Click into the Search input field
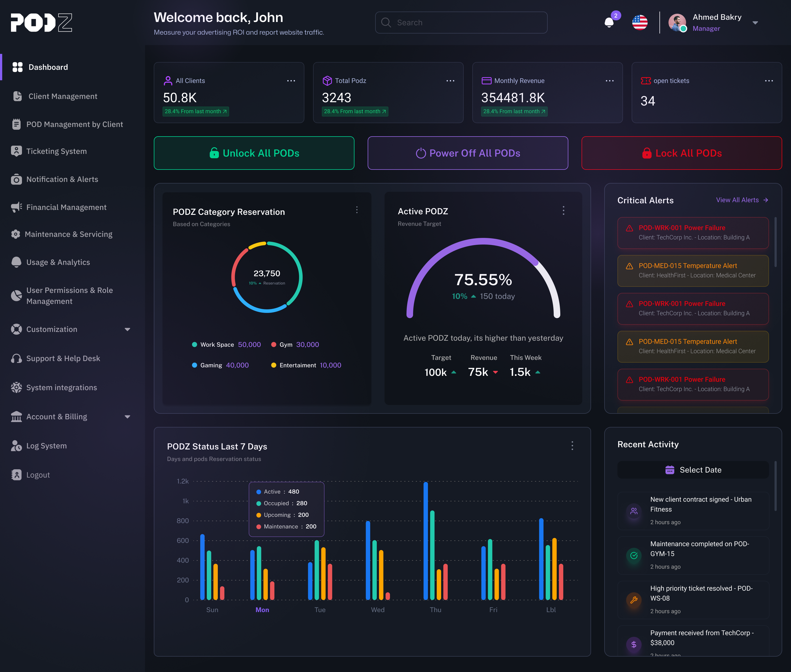The height and width of the screenshot is (672, 791). 461,23
